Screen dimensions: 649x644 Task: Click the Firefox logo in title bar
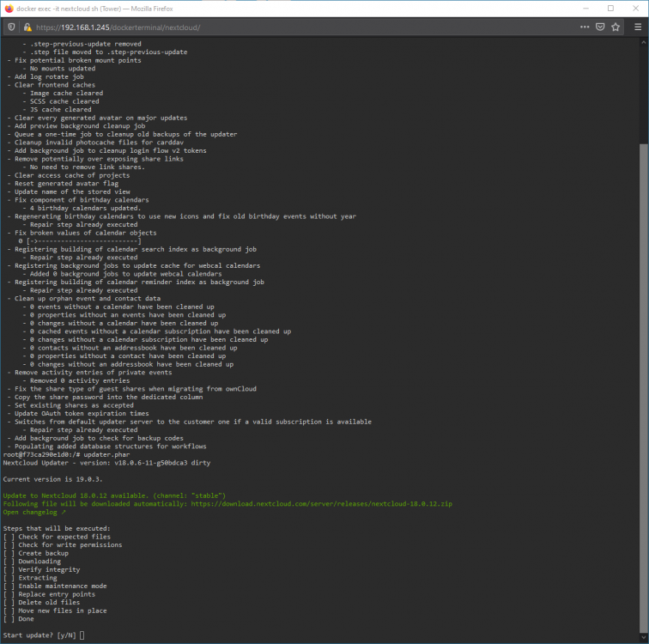[9, 9]
